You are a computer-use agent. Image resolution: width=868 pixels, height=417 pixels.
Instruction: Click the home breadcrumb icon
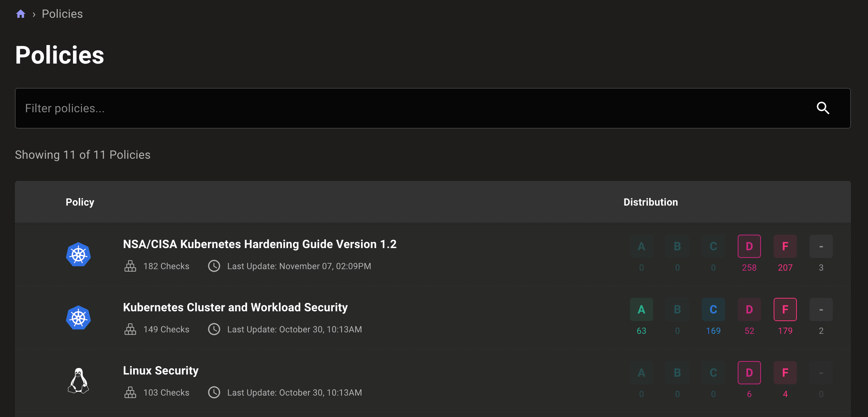pyautogui.click(x=21, y=14)
